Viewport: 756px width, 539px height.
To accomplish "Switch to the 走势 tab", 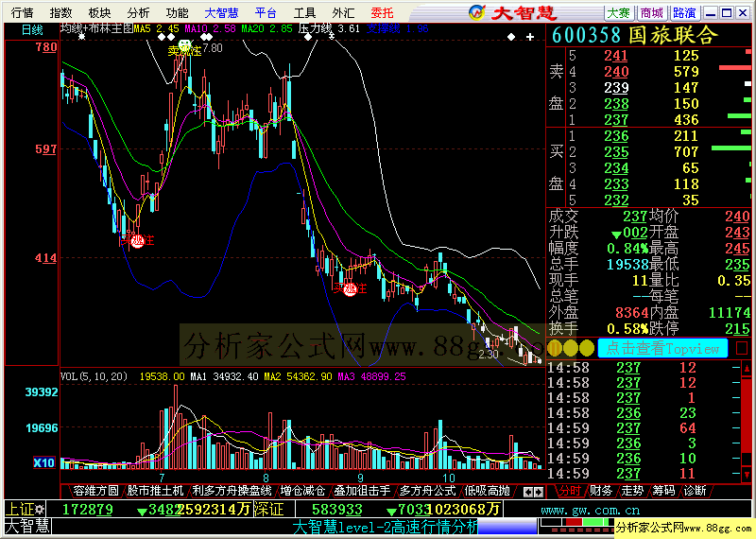I will point(632,491).
